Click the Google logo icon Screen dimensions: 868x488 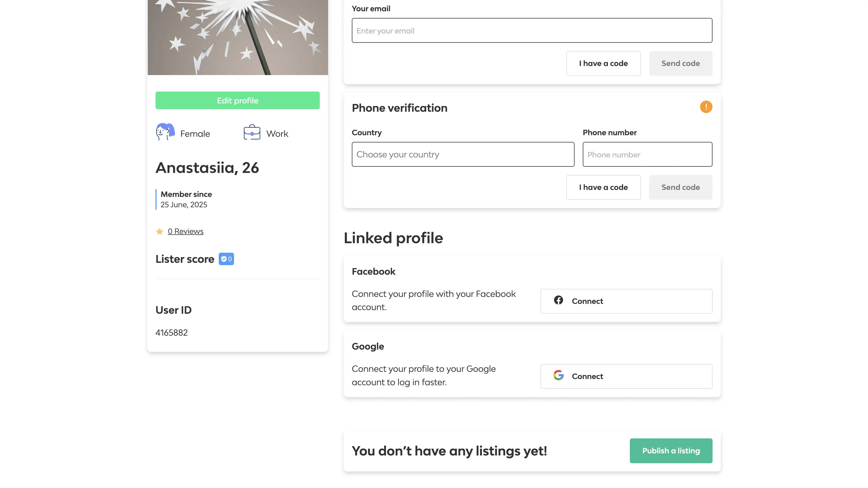558,375
